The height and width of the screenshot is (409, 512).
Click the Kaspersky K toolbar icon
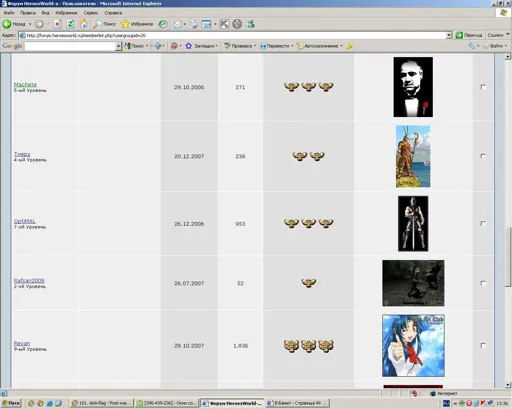pos(224,24)
